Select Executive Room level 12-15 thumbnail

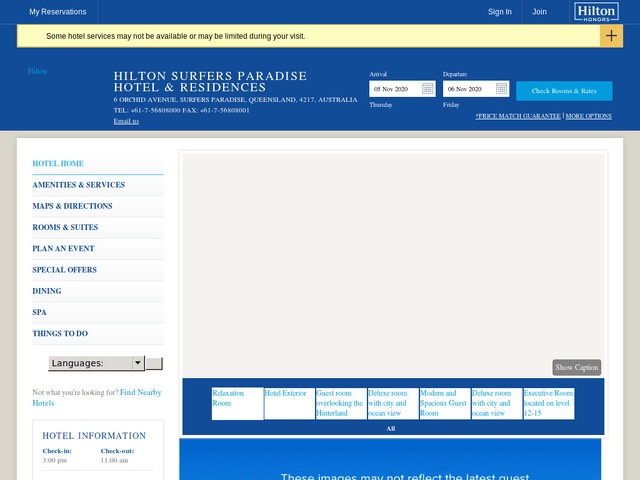[x=549, y=403]
